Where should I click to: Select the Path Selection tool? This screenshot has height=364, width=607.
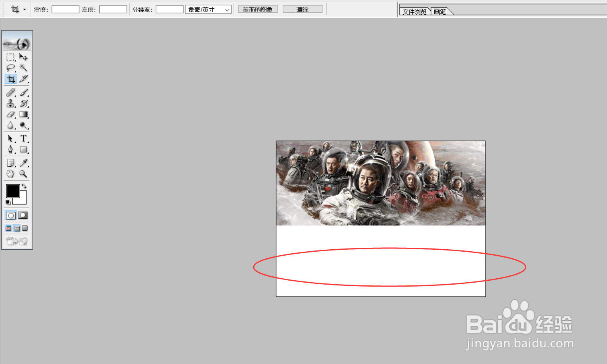coord(11,139)
